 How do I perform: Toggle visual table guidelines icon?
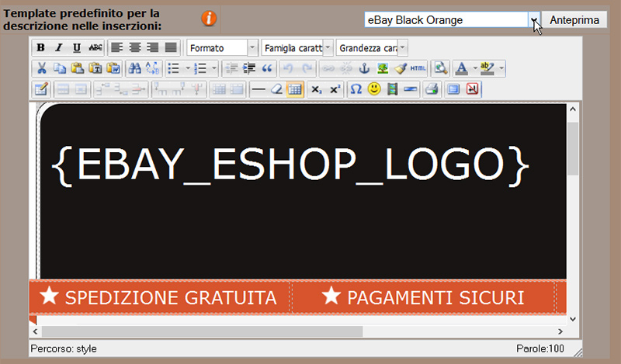point(295,89)
